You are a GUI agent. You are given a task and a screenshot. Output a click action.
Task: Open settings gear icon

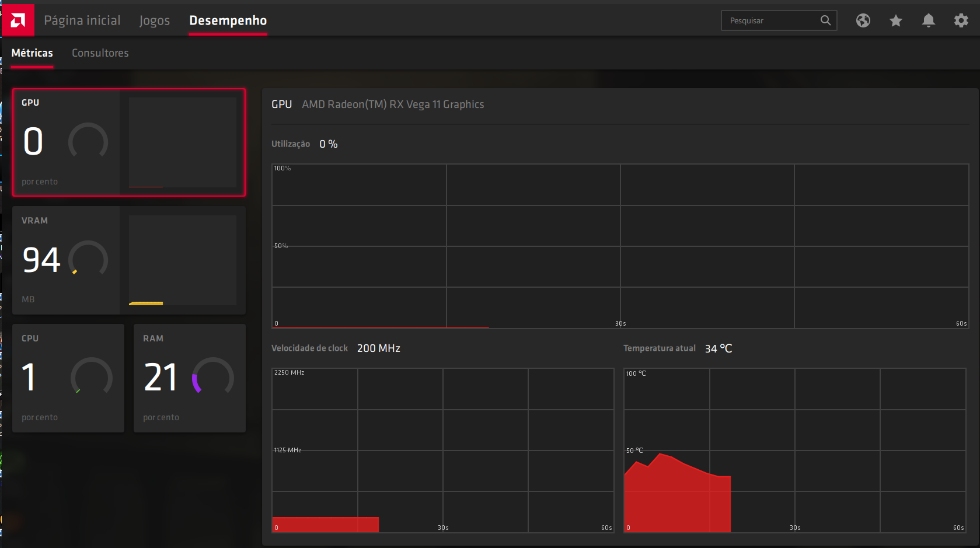pos(961,20)
